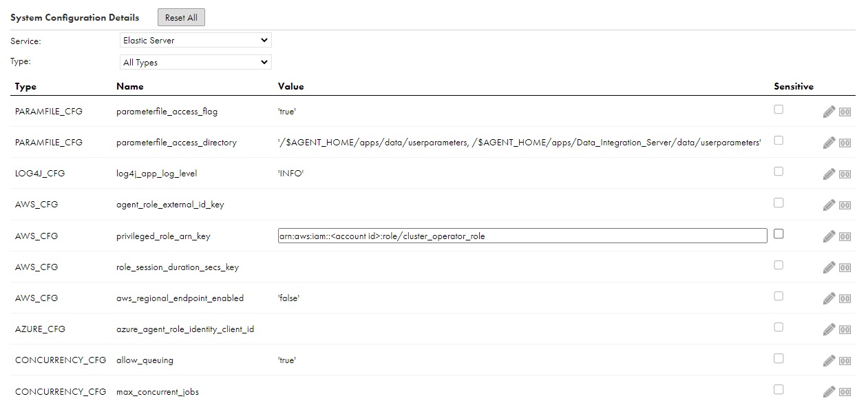This screenshot has height=412, width=868.
Task: Edit role_session_duration_secs_key via pencil icon
Action: click(829, 267)
